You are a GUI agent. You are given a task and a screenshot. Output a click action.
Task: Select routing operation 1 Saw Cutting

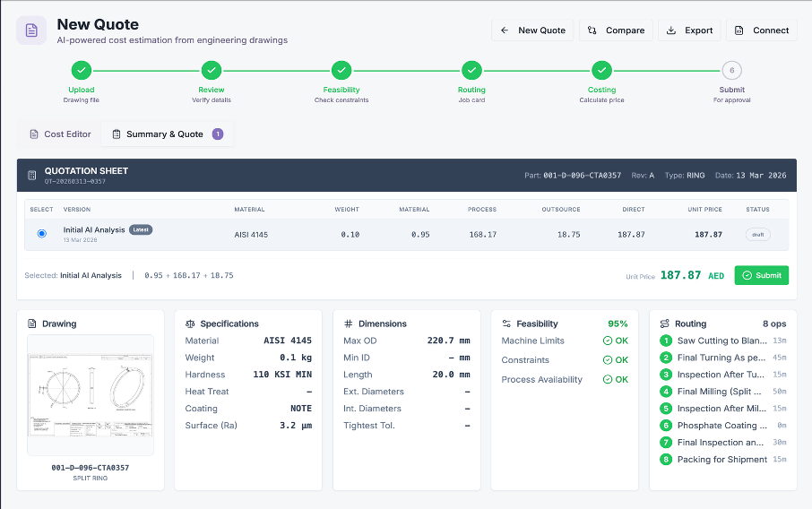[x=722, y=341]
